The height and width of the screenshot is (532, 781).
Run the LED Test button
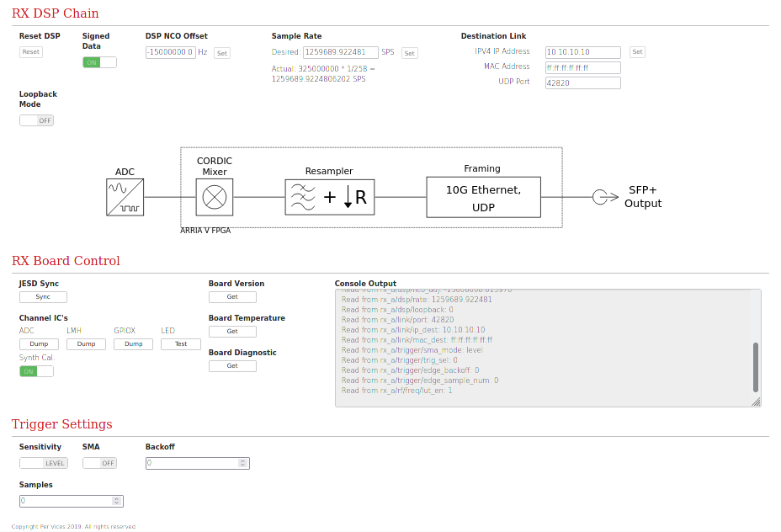tap(181, 344)
